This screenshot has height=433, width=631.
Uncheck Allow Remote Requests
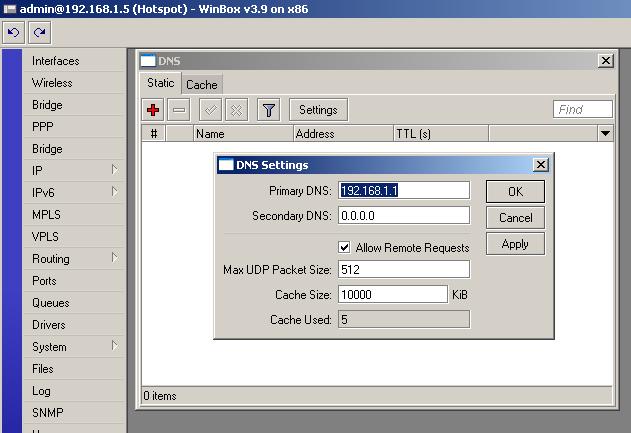344,247
